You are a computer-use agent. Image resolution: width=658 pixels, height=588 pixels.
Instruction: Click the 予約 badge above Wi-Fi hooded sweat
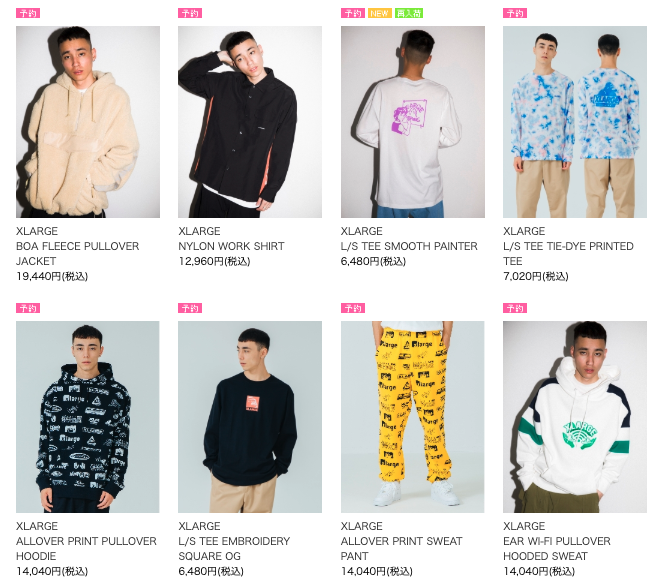(x=515, y=308)
